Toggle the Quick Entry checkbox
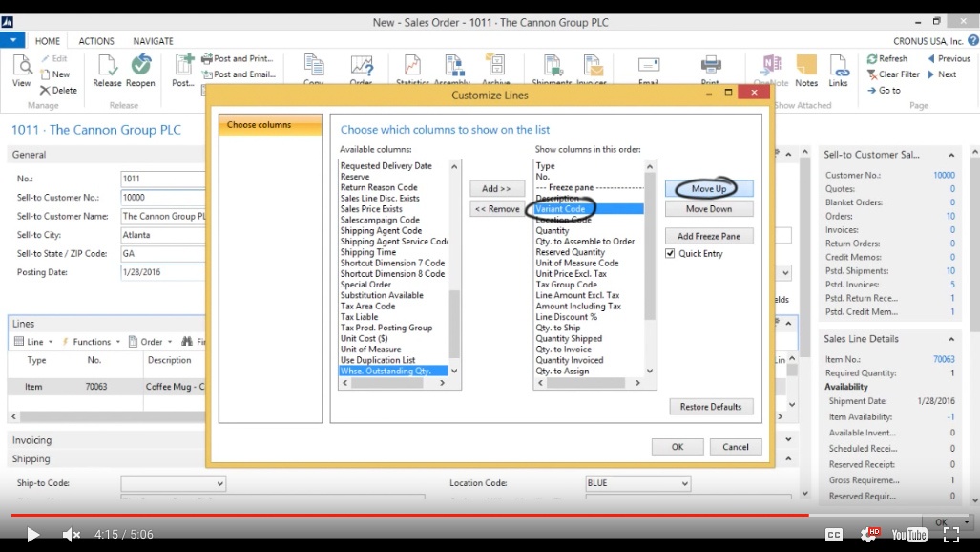Screen dimensions: 980x552 [x=670, y=253]
